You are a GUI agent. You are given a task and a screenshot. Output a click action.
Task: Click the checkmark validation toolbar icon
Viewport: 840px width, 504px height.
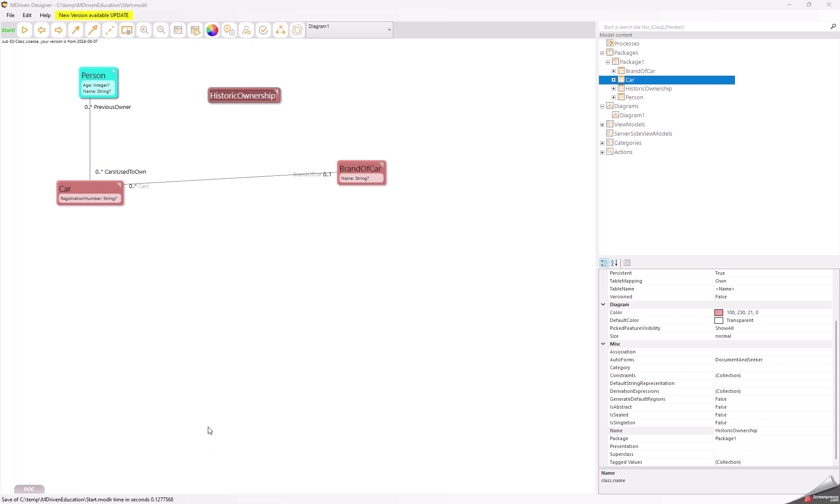[263, 30]
